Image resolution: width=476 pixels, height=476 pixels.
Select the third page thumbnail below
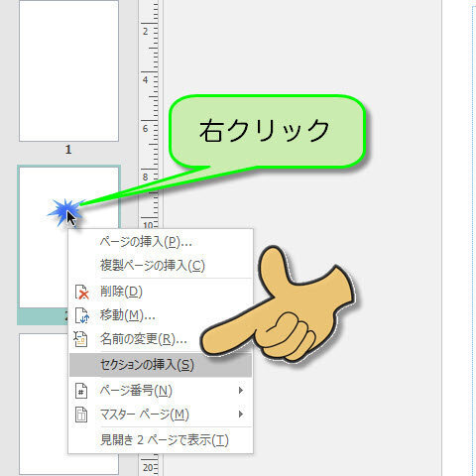coord(43,405)
